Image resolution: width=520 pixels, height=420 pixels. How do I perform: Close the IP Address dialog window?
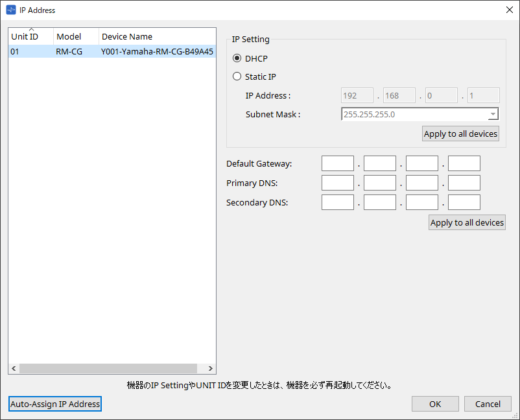509,10
